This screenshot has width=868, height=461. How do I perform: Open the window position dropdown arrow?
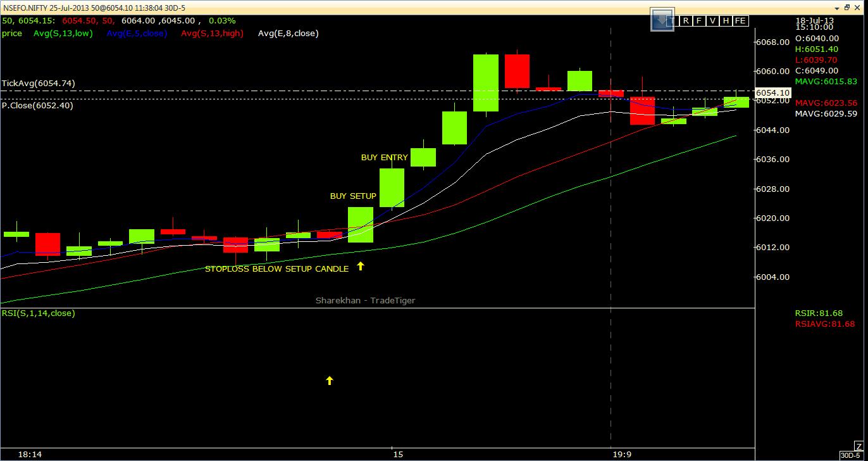[x=837, y=8]
